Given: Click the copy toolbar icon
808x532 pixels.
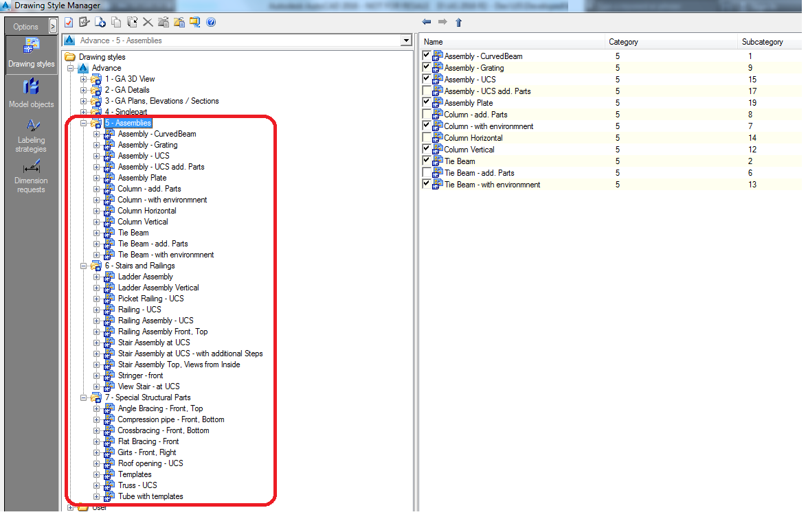Looking at the screenshot, I should tap(117, 22).
